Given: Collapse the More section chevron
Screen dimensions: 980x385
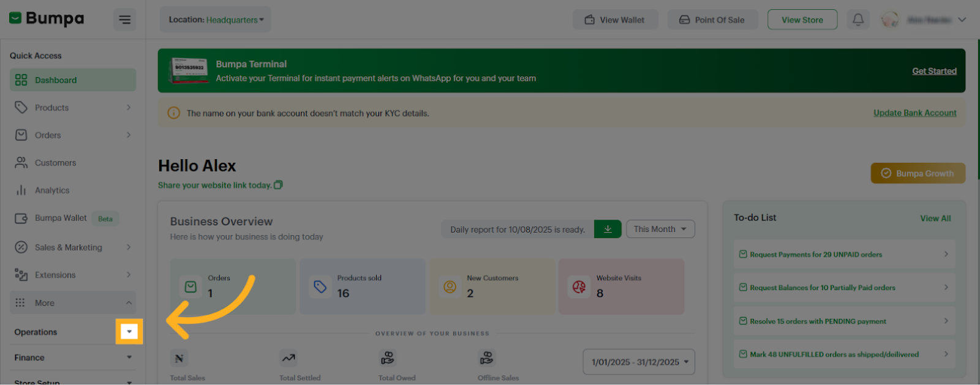Looking at the screenshot, I should 129,303.
